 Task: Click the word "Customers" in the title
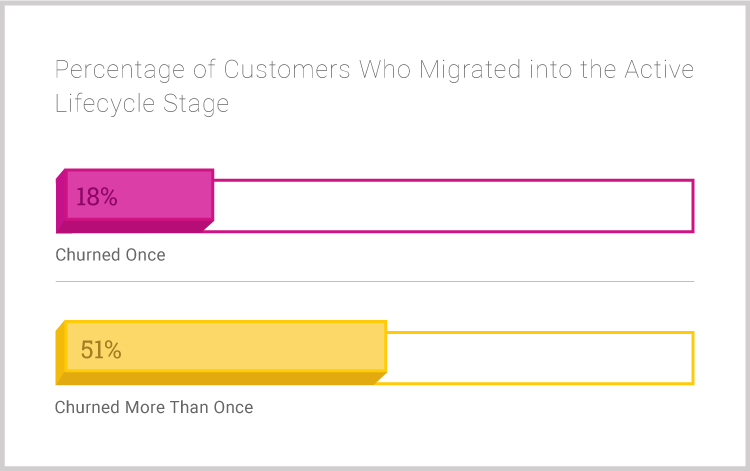(x=287, y=69)
